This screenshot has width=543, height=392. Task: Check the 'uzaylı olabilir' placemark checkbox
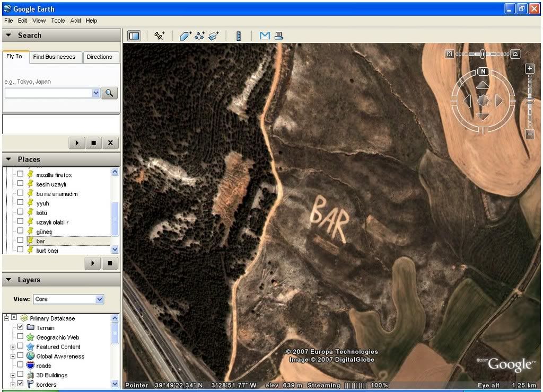click(21, 221)
